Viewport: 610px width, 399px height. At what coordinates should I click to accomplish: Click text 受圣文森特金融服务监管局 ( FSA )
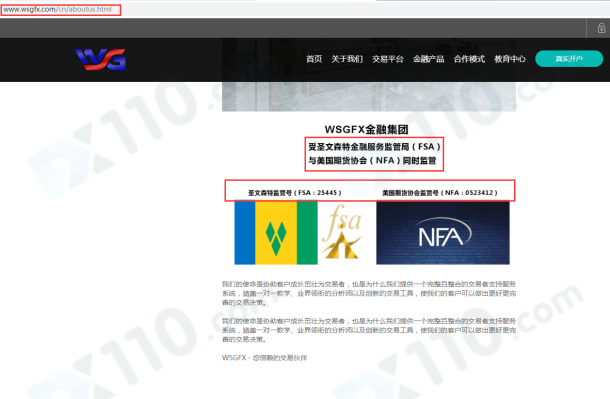pyautogui.click(x=374, y=147)
